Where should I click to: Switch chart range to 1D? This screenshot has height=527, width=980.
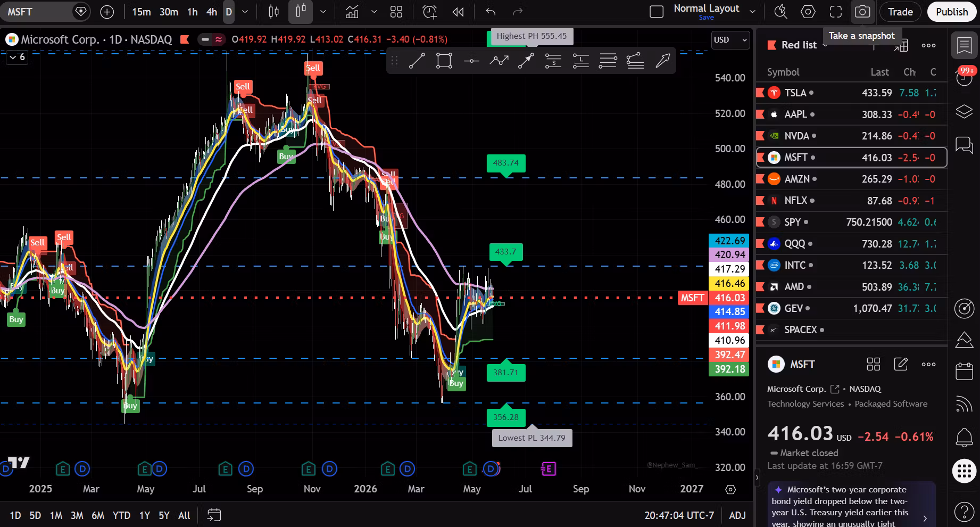point(15,515)
